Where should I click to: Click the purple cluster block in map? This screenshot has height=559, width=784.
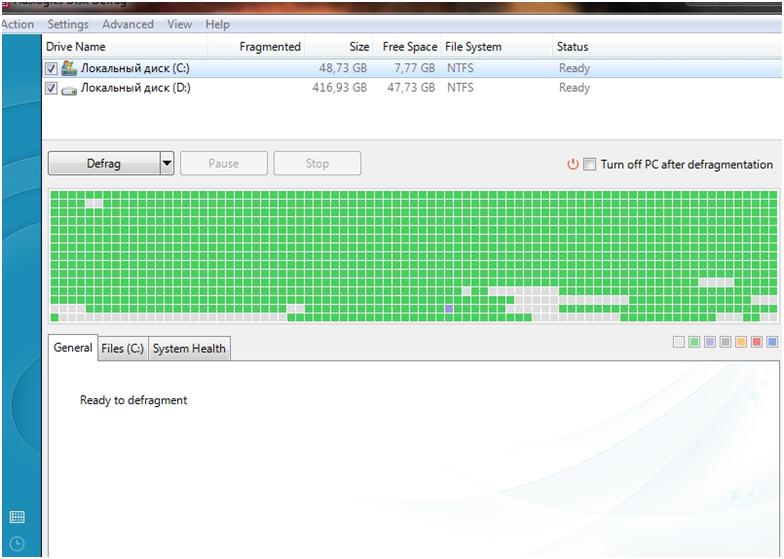pos(448,308)
